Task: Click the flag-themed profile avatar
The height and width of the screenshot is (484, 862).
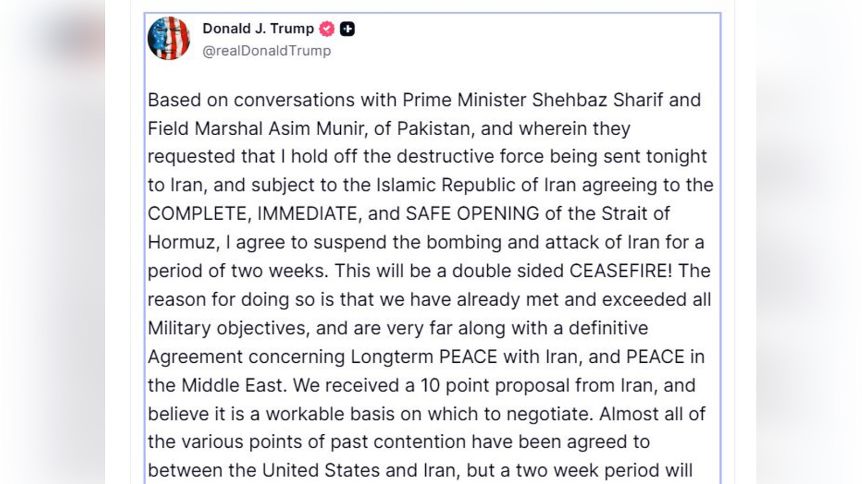Action: (169, 39)
